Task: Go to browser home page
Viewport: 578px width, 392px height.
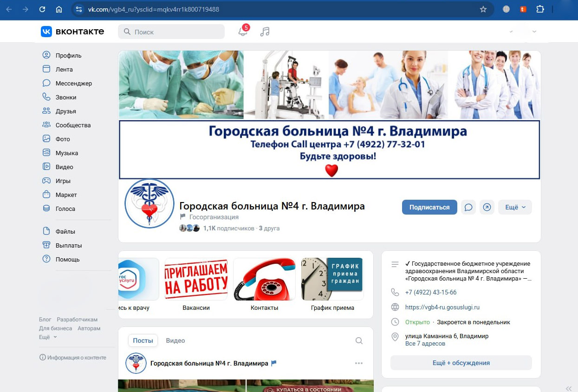Action: [59, 9]
